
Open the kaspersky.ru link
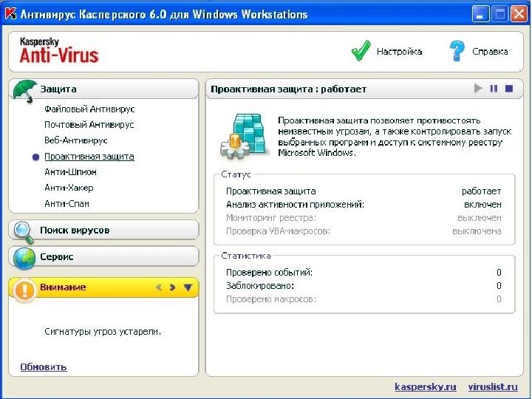426,386
